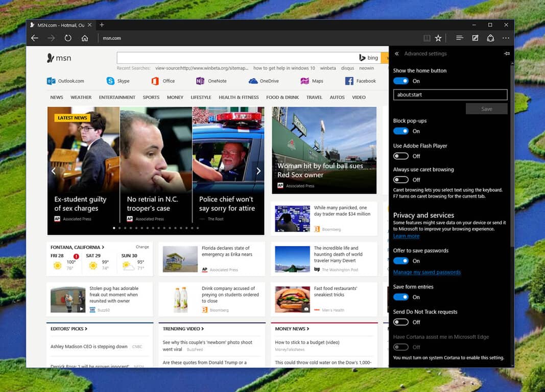Open 'Ashley Madison CEO is stepping down' link

[x=89, y=347]
